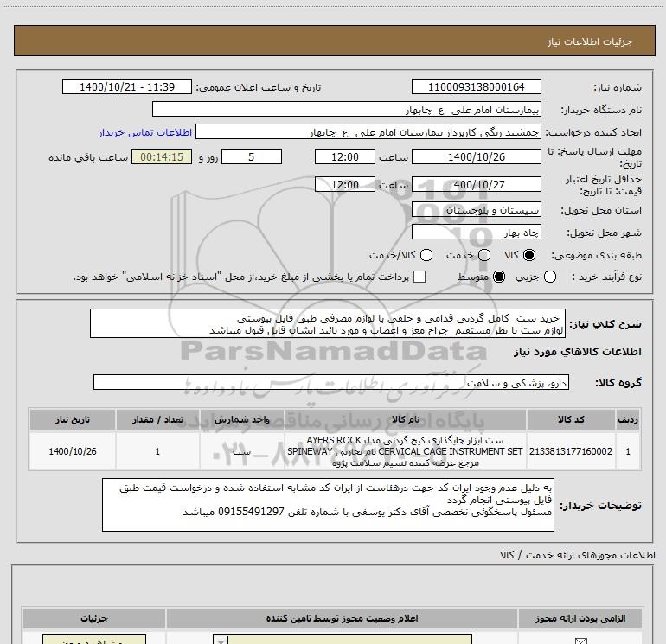Choose the متوسط purchase type radio

pos(499,277)
